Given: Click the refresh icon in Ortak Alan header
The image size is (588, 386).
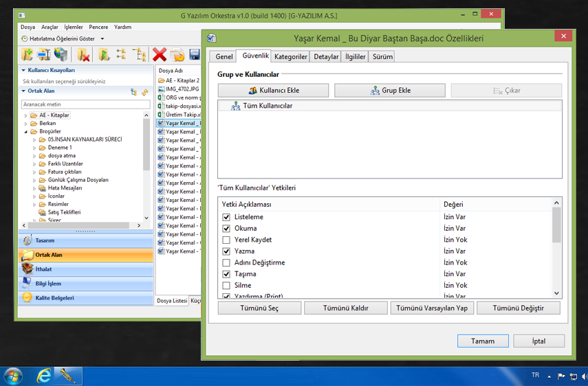Looking at the screenshot, I should point(144,91).
